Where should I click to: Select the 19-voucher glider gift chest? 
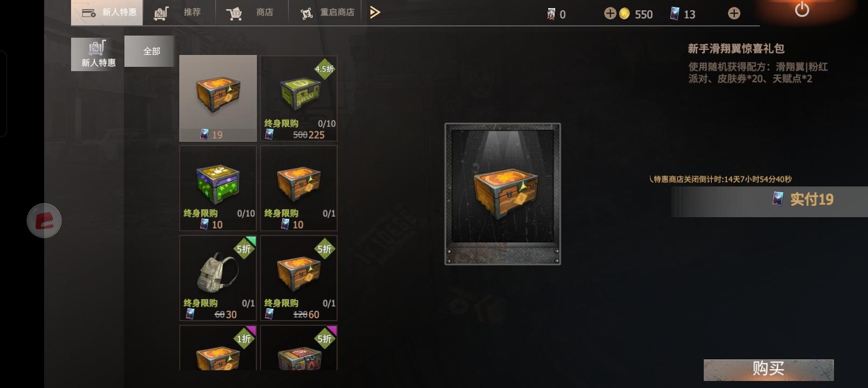(x=218, y=98)
